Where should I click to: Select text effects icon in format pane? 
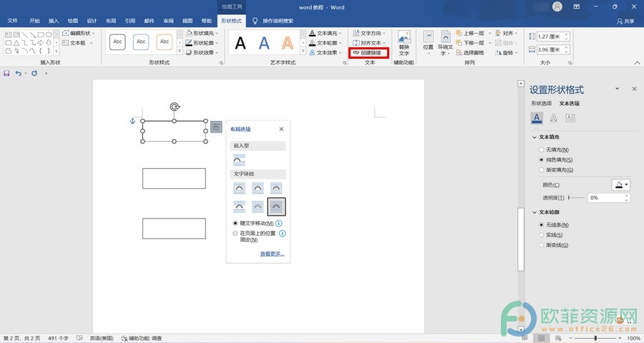[x=553, y=118]
